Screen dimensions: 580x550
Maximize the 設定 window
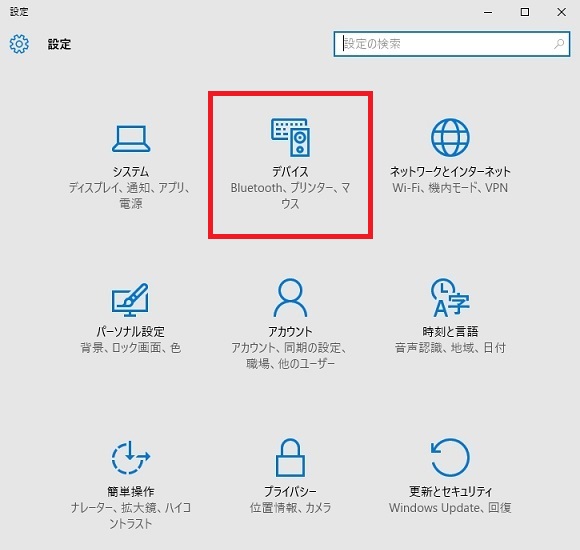525,12
